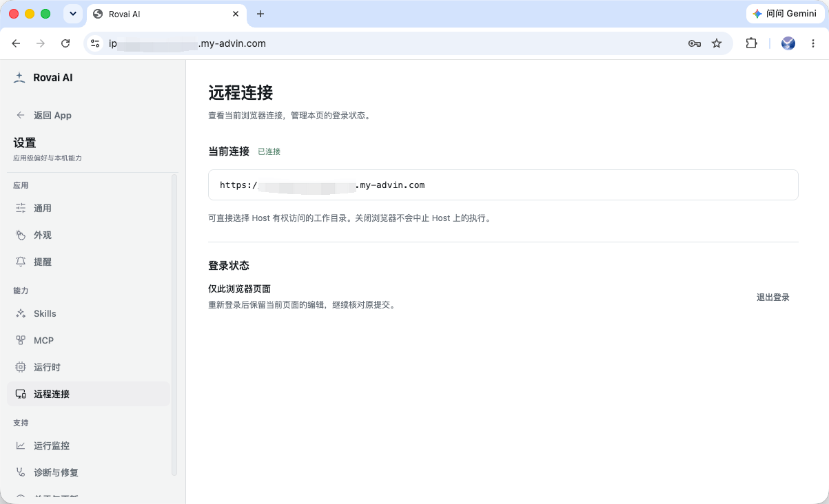
Task: Open 运行时 settings section
Action: 88,367
